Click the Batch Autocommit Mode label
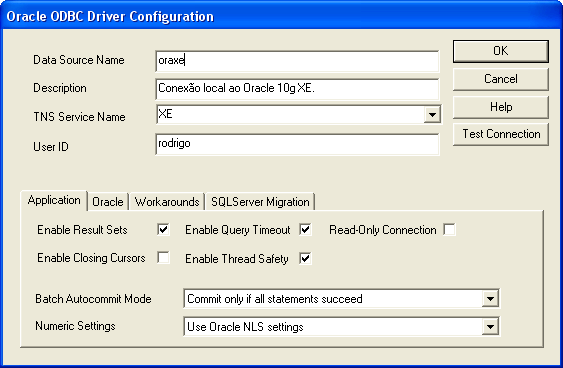The height and width of the screenshot is (368, 563). [93, 299]
